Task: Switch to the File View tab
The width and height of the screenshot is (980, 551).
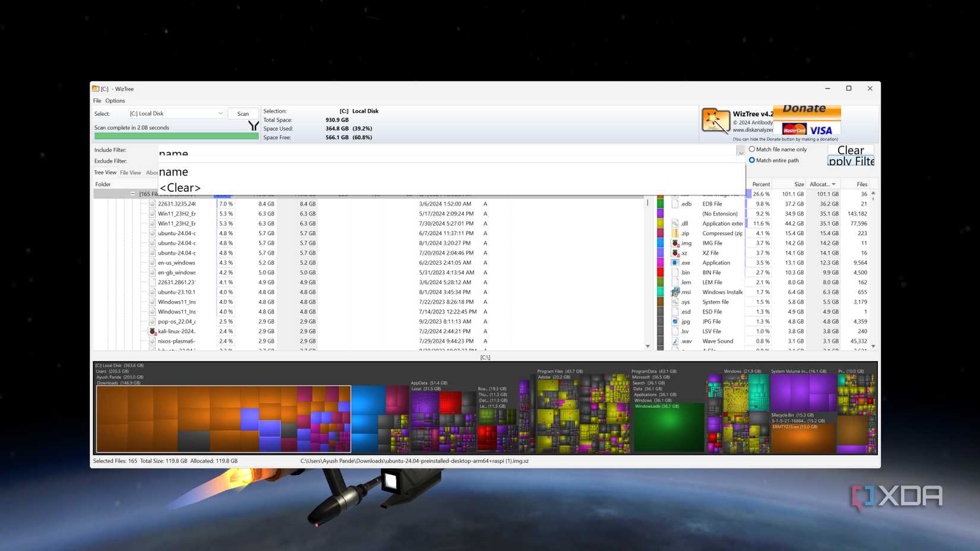Action: coord(130,172)
